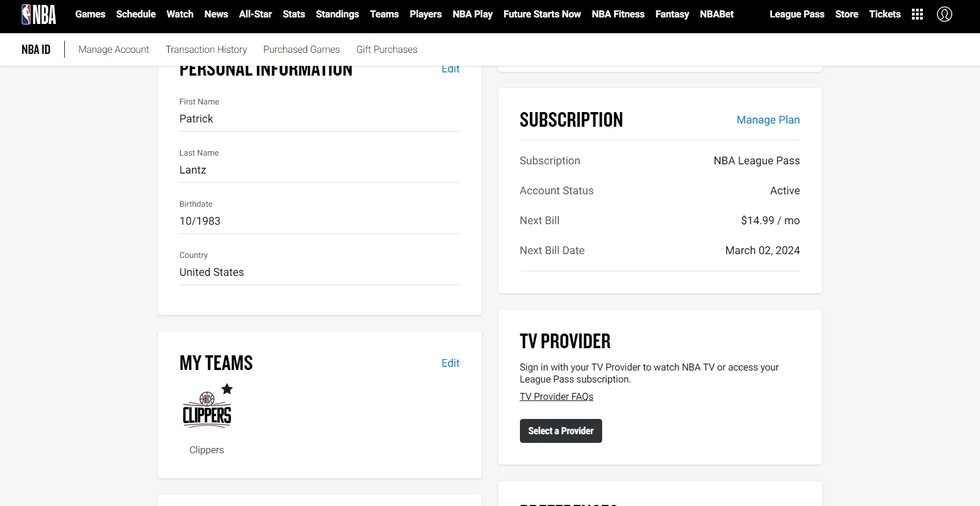980x506 pixels.
Task: Open NBABet link
Action: [x=717, y=14]
